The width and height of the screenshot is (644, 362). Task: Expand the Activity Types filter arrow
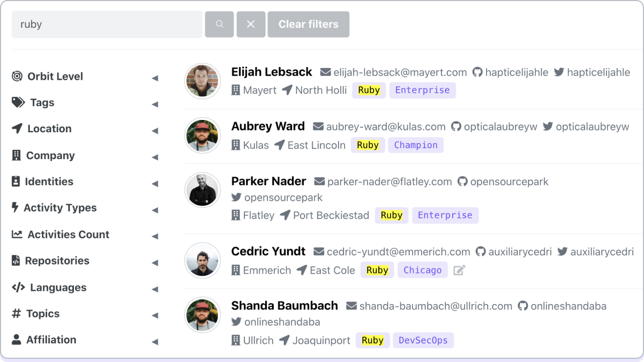pyautogui.click(x=155, y=210)
